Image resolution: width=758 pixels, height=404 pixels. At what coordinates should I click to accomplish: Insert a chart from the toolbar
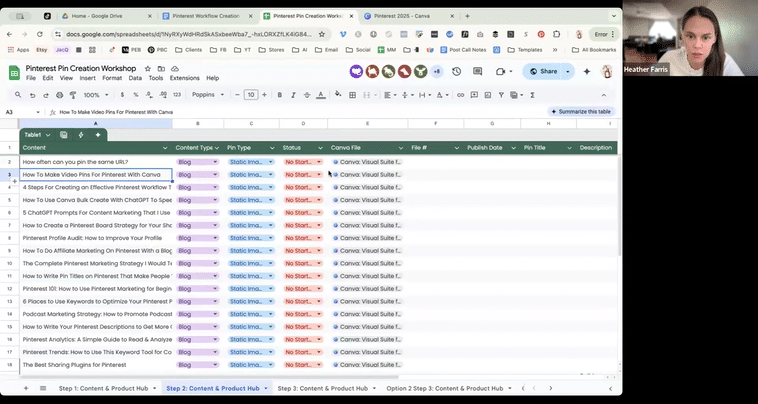tap(488, 95)
